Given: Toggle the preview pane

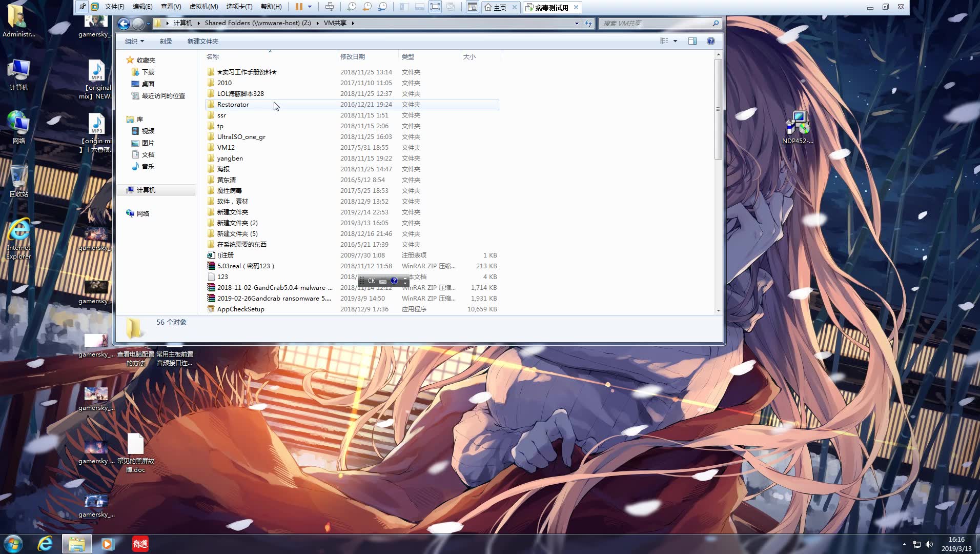Looking at the screenshot, I should (x=692, y=41).
